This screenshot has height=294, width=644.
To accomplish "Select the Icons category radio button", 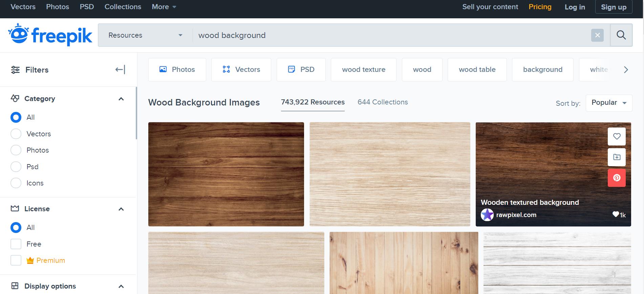I will tap(16, 183).
